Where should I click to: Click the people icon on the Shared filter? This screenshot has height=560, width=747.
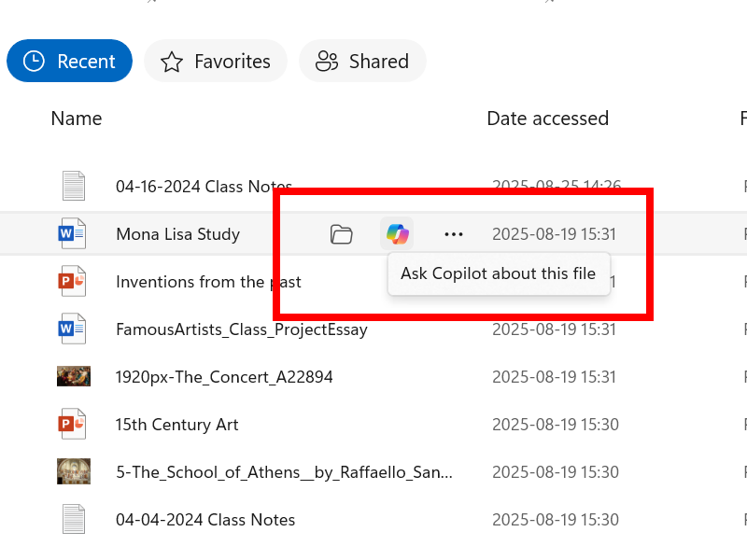[x=326, y=61]
